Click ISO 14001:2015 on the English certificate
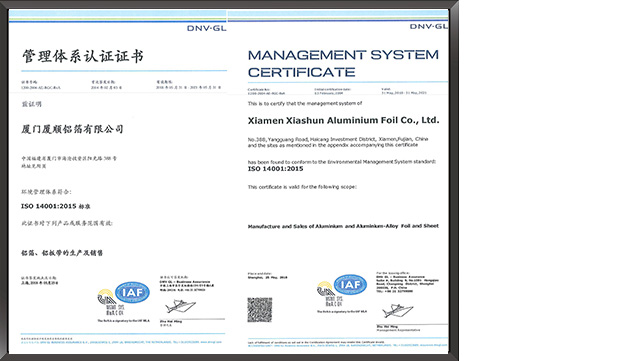 click(275, 169)
